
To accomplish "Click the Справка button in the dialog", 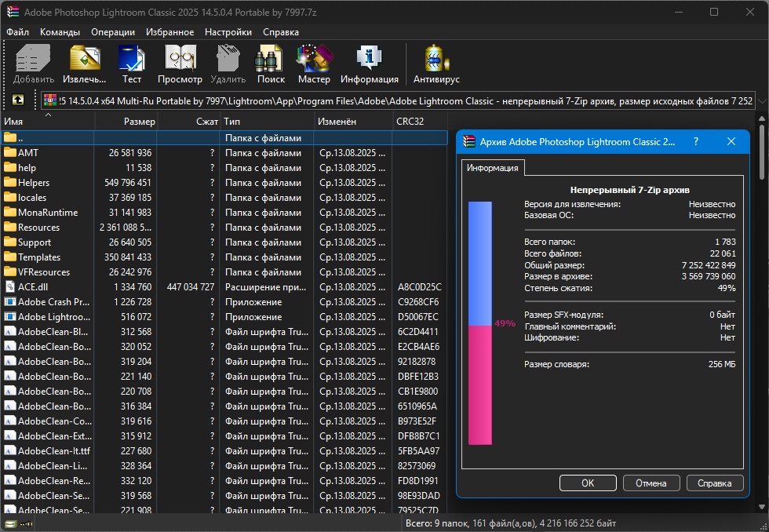I will click(715, 483).
